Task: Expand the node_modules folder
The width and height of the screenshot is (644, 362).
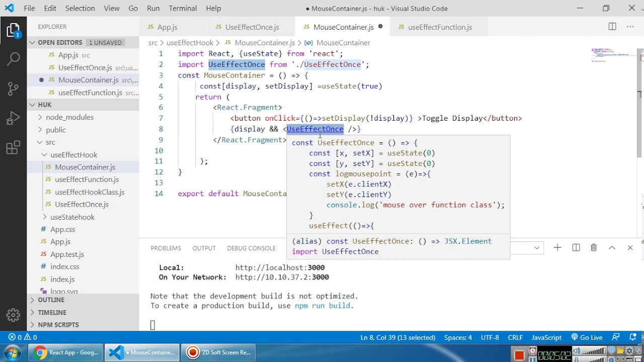Action: [69, 117]
